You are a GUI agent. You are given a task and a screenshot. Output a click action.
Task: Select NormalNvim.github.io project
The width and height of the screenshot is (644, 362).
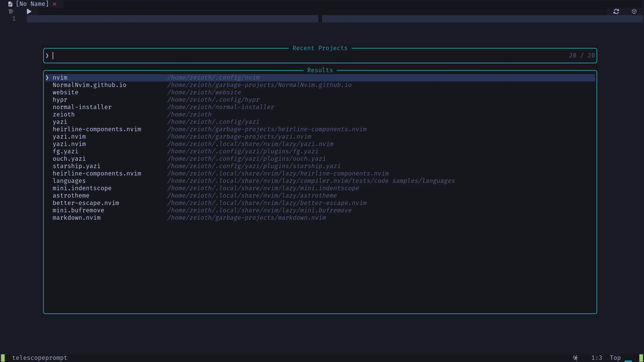(x=89, y=85)
